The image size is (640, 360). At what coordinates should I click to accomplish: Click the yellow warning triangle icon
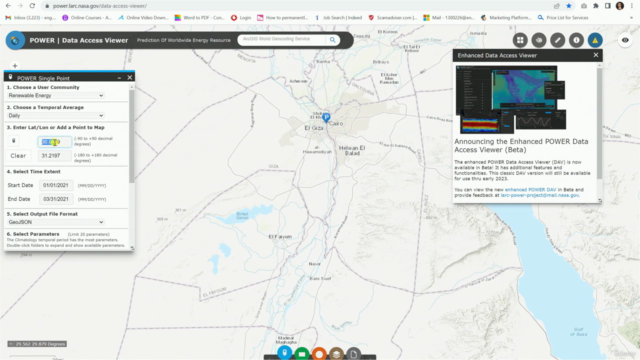point(595,40)
